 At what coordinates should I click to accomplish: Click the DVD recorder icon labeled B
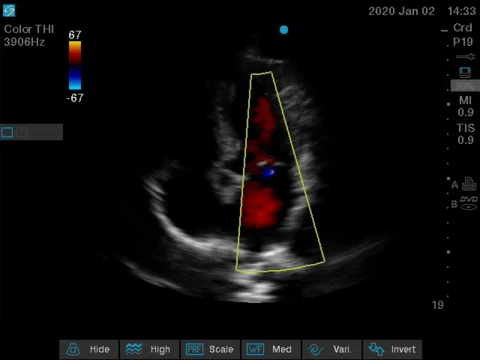468,203
